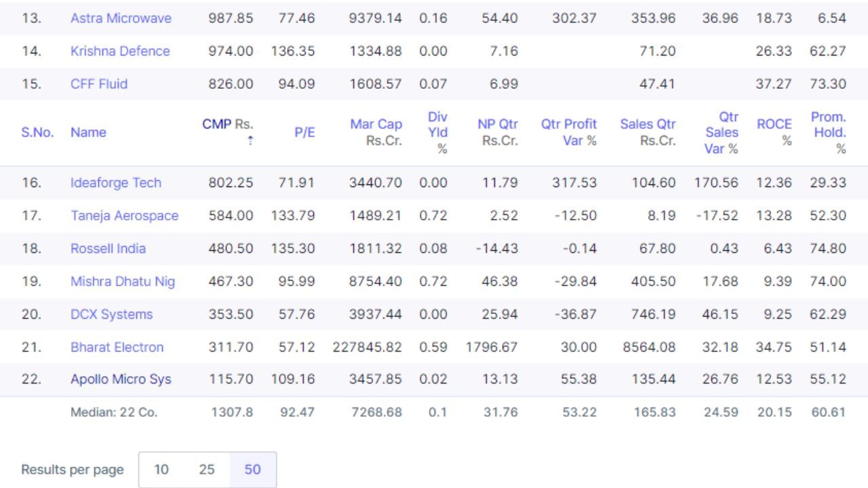Viewport: 868px width, 488px height.
Task: Open Taneja Aerospace company link
Action: tap(125, 216)
